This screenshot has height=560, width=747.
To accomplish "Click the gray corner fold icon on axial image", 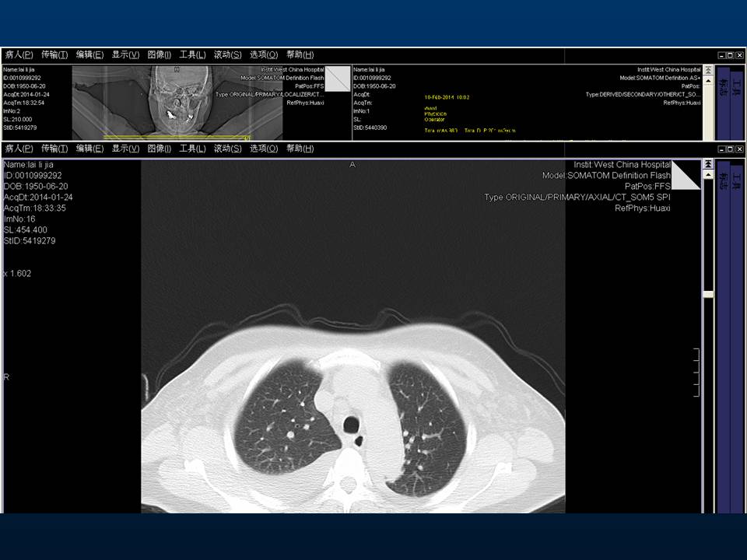I will click(685, 175).
